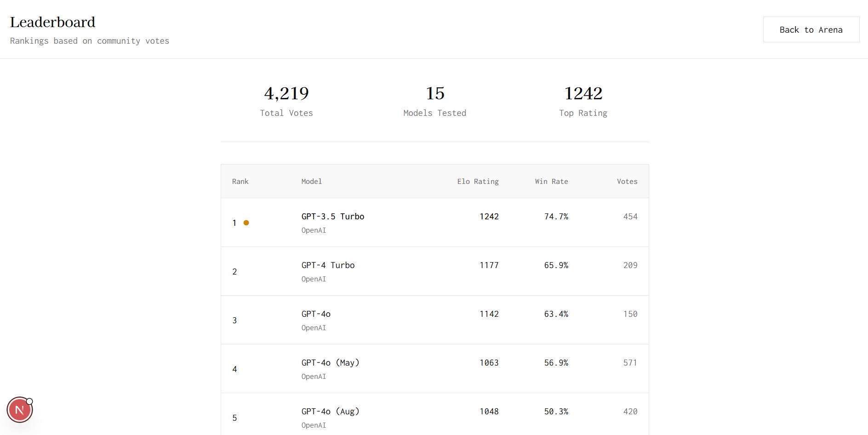The height and width of the screenshot is (435, 868).
Task: Click the Leaderboard page title
Action: (x=53, y=22)
